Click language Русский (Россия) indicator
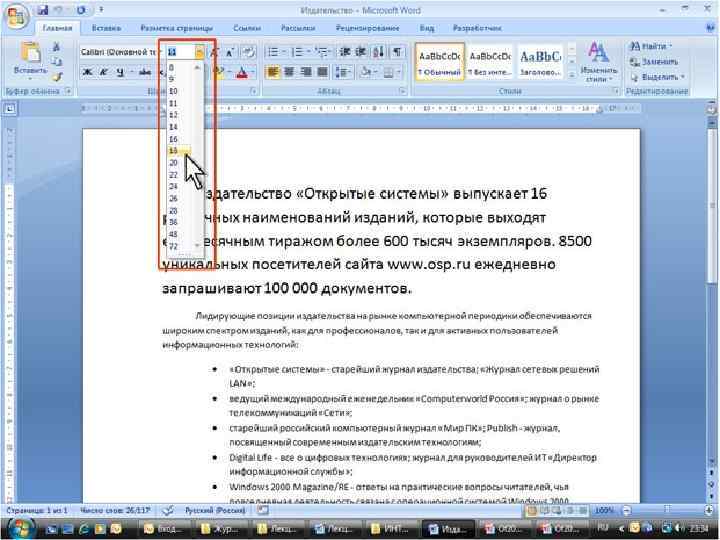Screen dimensions: 720x540 (x=215, y=510)
